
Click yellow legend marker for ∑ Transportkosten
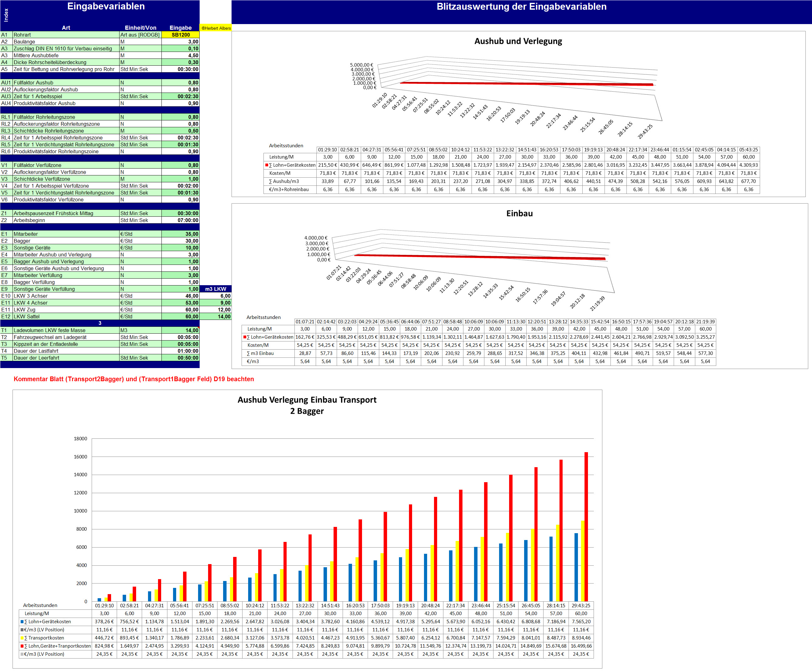pyautogui.click(x=22, y=638)
